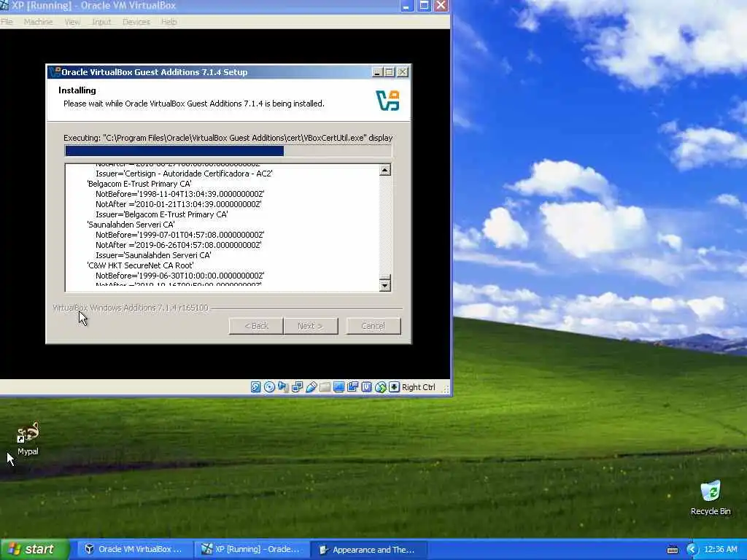Screen dimensions: 747x560
Task: Click the hard disk activity icon in VM status bar
Action: [x=255, y=387]
